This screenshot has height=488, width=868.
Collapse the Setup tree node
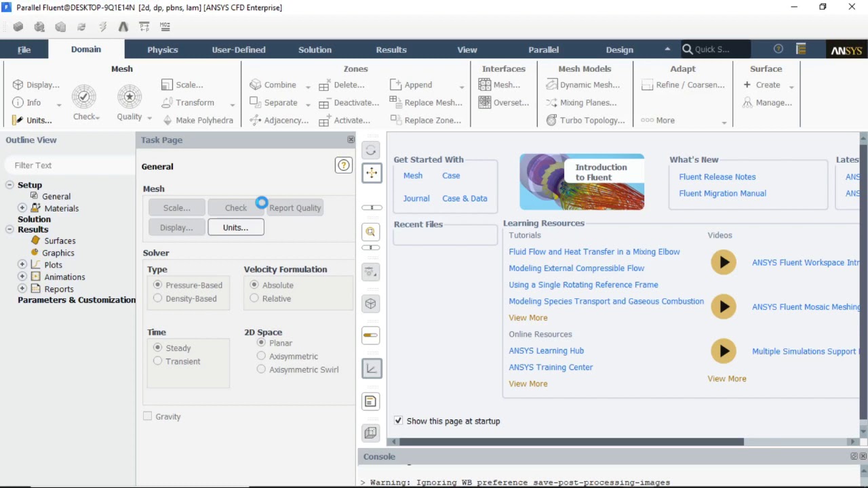click(9, 185)
